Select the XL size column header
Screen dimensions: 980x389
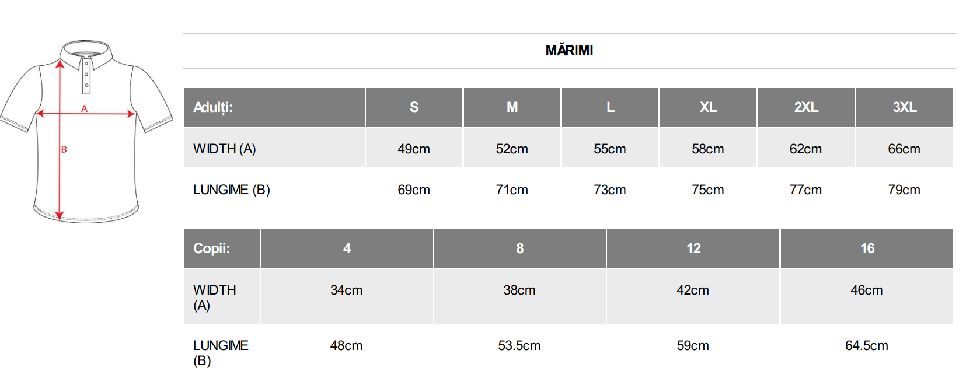708,107
